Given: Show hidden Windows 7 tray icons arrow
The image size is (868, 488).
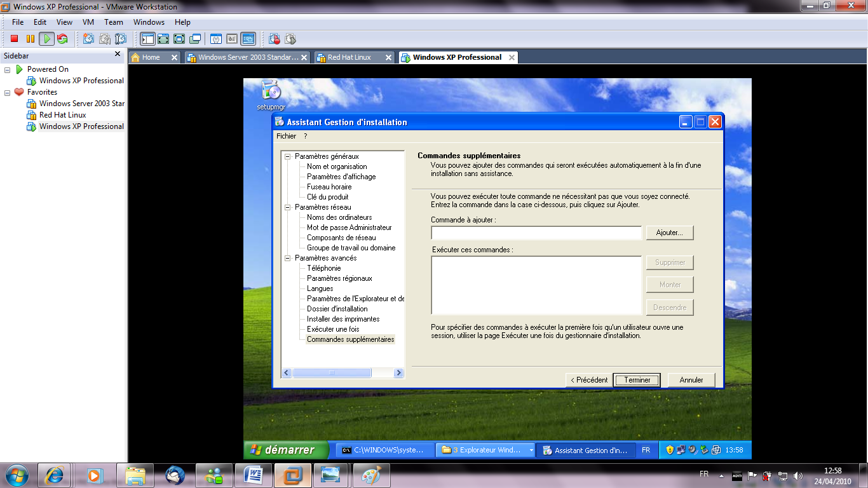Looking at the screenshot, I should pos(721,475).
